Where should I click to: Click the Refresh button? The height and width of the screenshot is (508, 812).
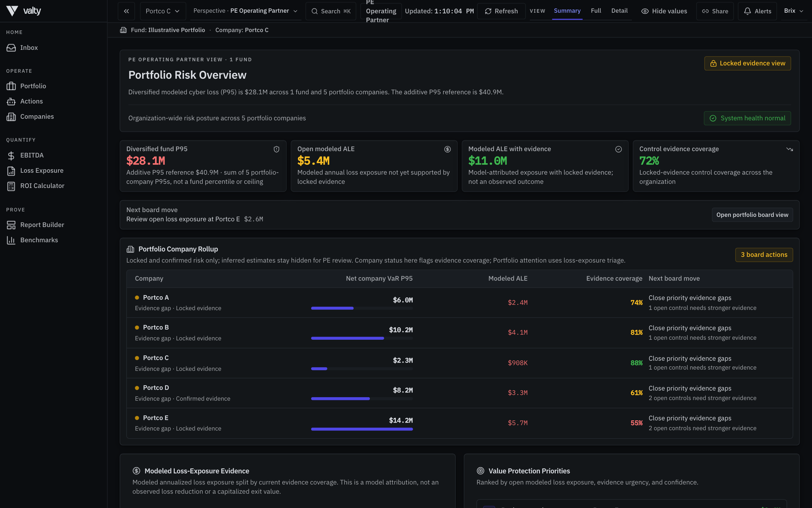[x=501, y=11]
